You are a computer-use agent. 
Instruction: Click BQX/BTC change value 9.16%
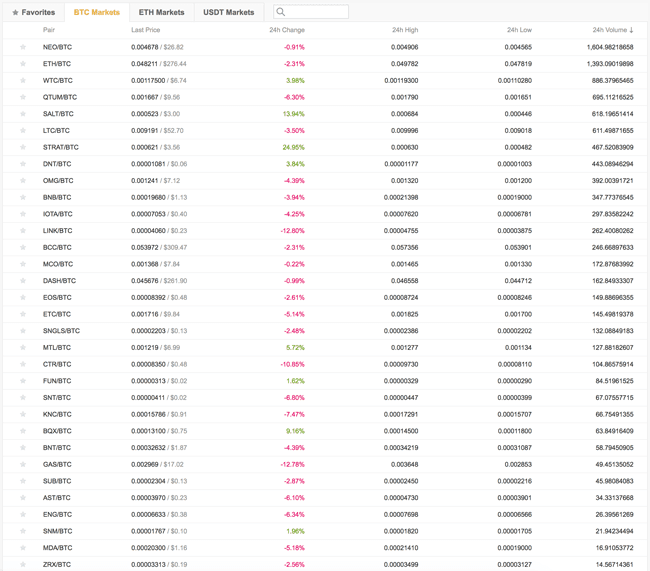[295, 431]
